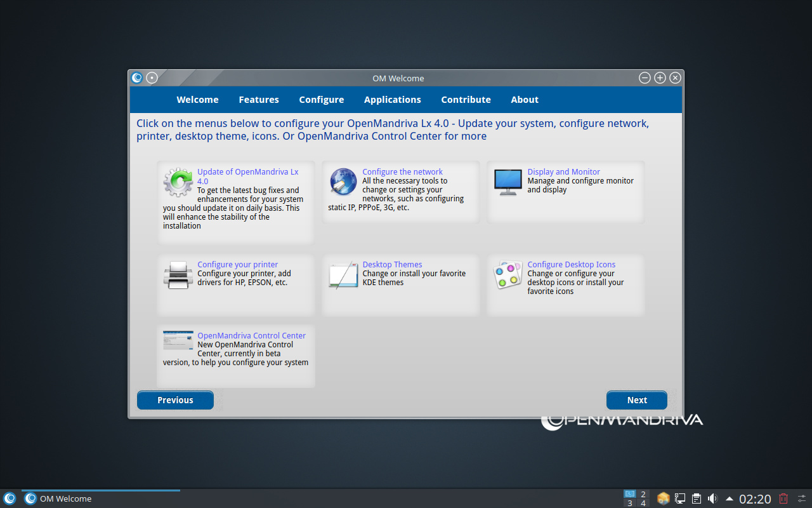
Task: Open the Welcome tab
Action: point(197,100)
